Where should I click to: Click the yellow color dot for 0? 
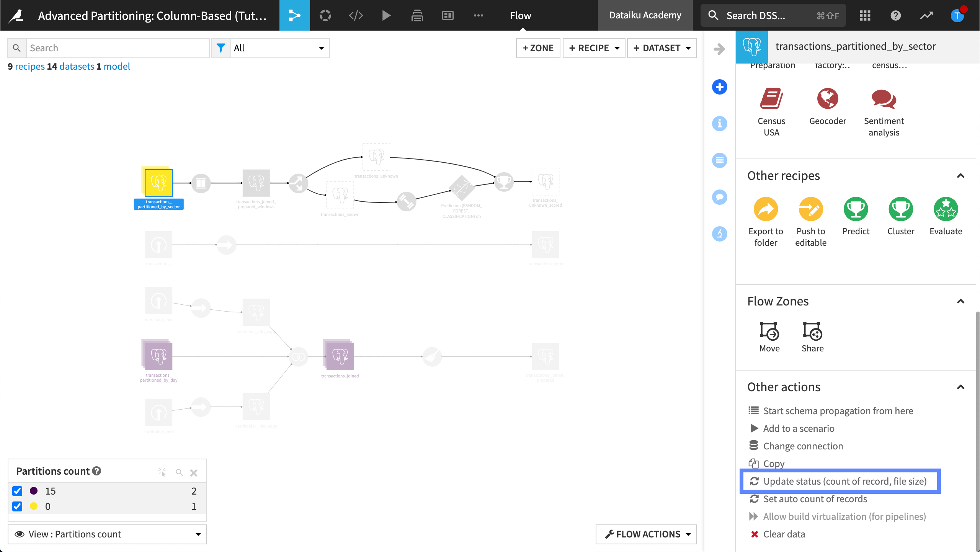[x=34, y=506]
